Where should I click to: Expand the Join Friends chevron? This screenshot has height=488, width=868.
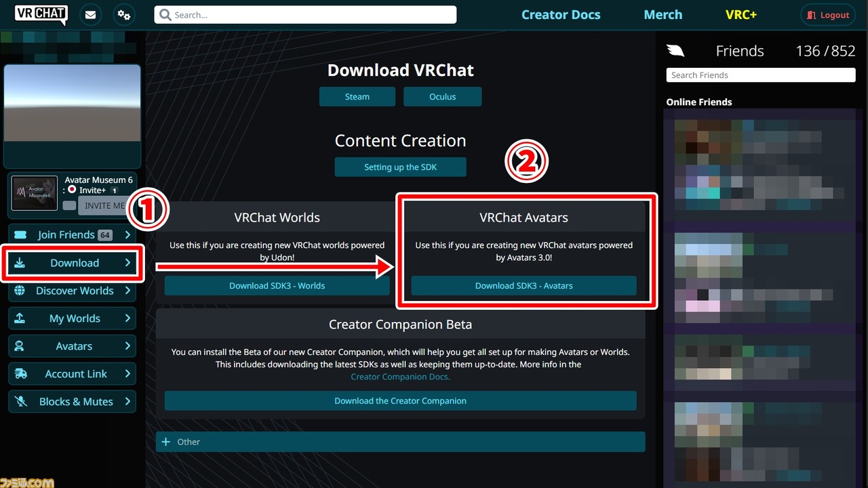pos(127,235)
